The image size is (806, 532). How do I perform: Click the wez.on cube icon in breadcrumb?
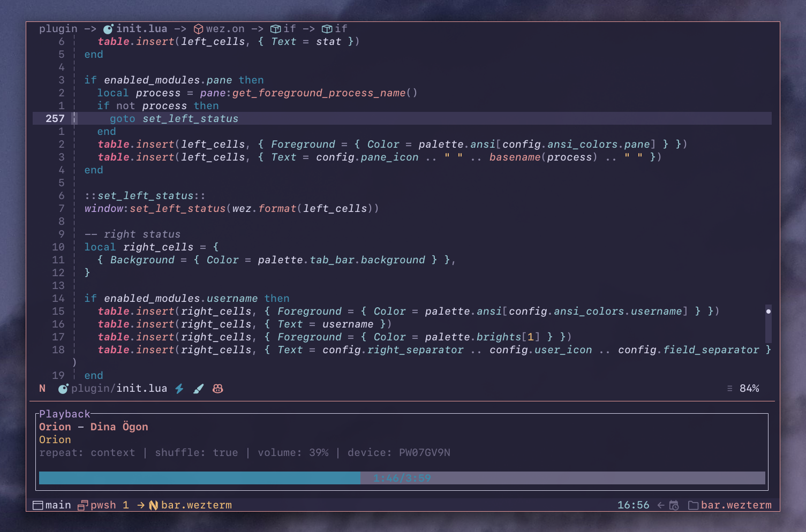point(199,29)
